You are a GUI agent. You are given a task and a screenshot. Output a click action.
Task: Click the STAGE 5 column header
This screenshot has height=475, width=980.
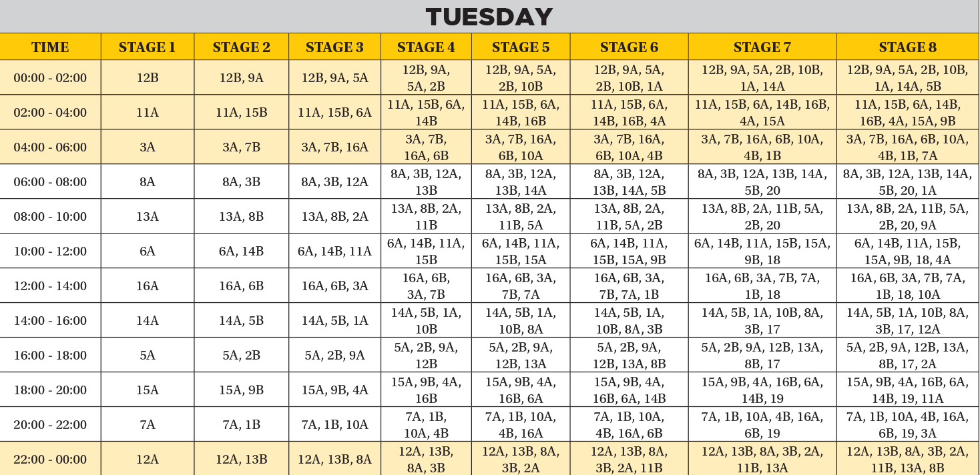521,47
